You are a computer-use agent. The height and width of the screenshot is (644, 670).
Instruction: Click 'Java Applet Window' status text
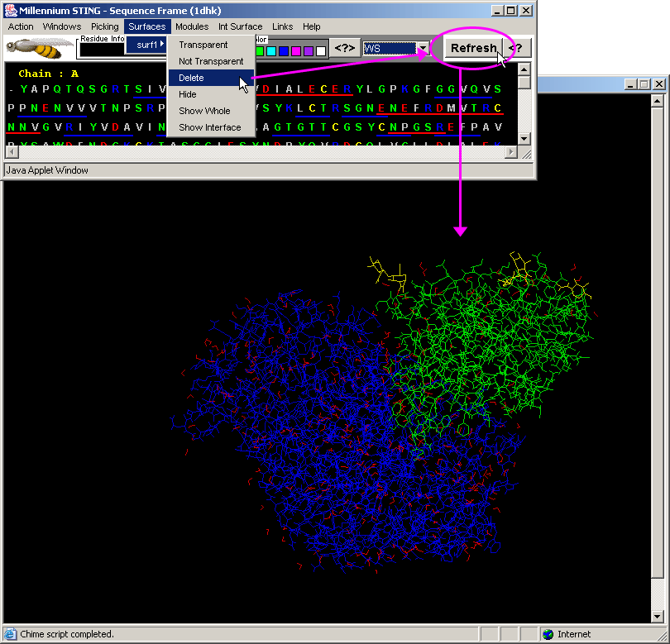tap(47, 170)
